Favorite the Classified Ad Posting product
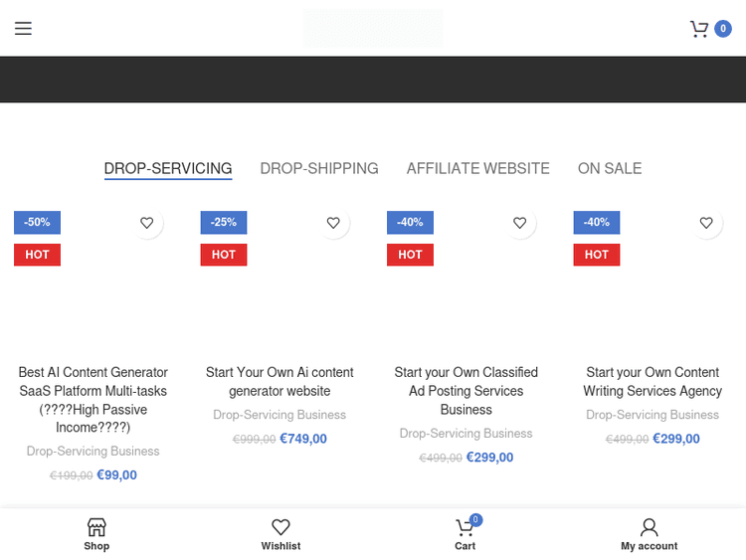Screen dimensions: 746x560 tap(519, 223)
